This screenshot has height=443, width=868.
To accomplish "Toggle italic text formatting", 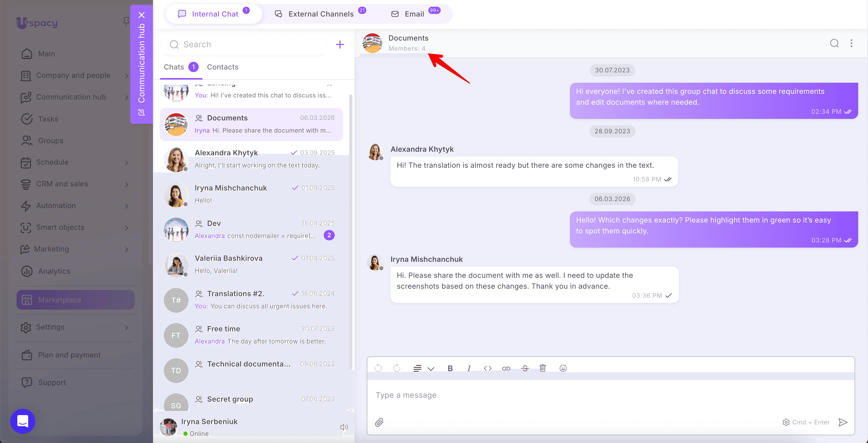I will click(469, 368).
